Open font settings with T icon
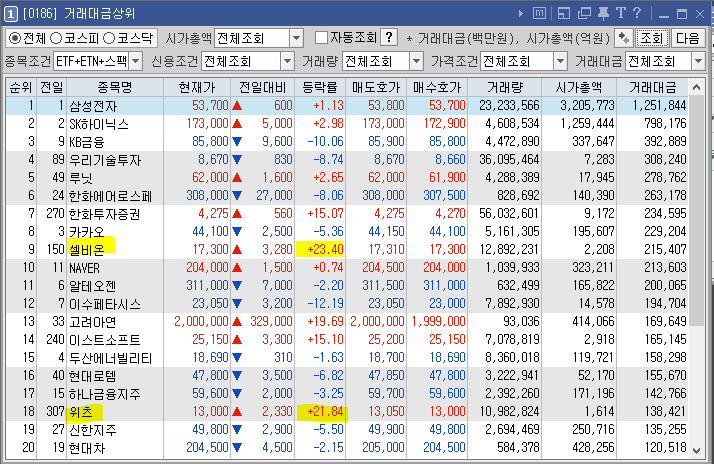The height and width of the screenshot is (464, 714). (621, 13)
